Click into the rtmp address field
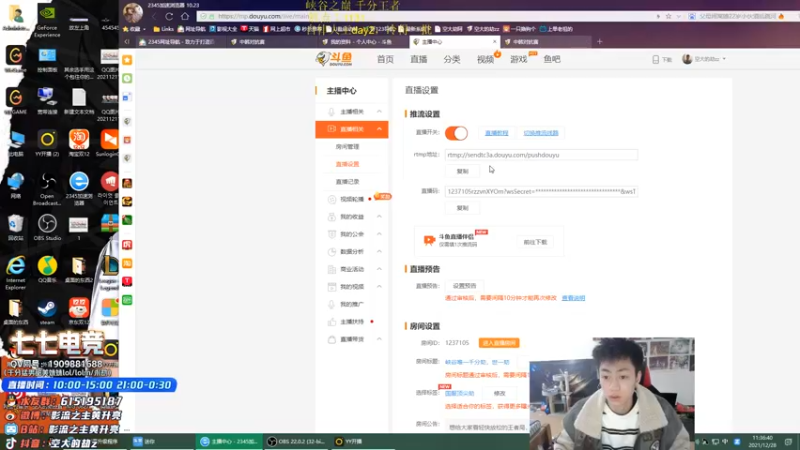Screen dimensions: 800x450 [541, 155]
